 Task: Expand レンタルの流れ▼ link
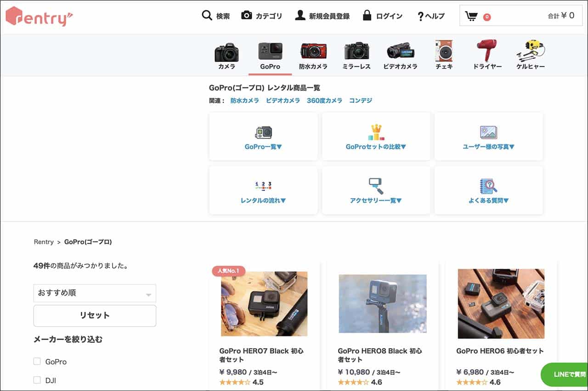click(x=263, y=201)
